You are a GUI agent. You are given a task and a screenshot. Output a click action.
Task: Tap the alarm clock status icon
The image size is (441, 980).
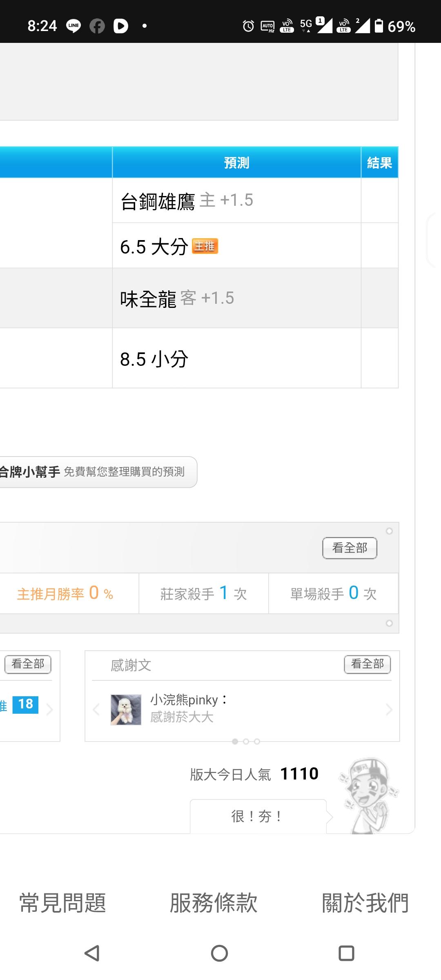coord(248,26)
